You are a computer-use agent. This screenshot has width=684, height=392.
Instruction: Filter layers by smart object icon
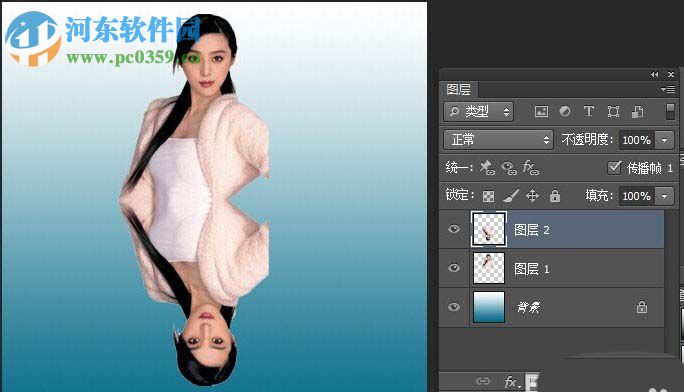coord(637,112)
